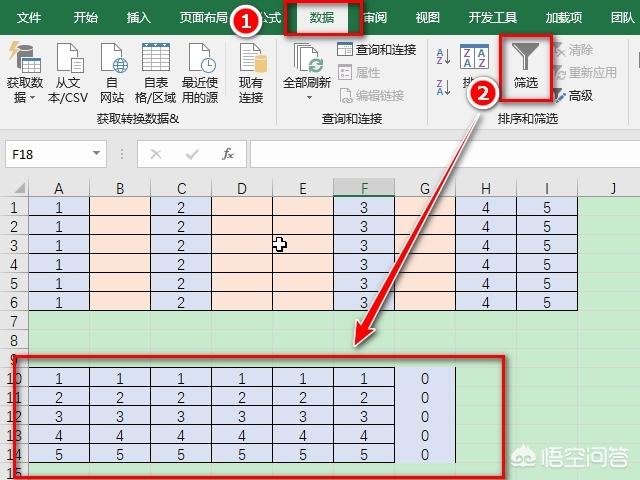
Task: Switch to the 插入 insert tab
Action: click(138, 18)
